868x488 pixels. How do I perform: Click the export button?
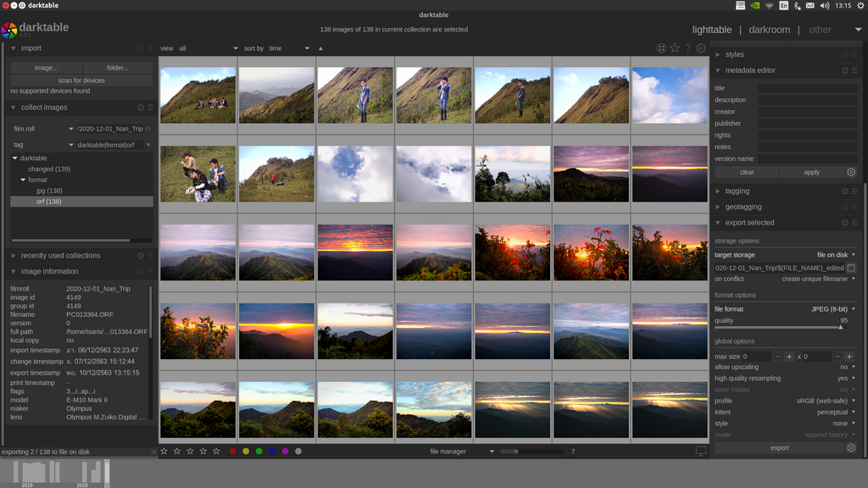click(780, 447)
